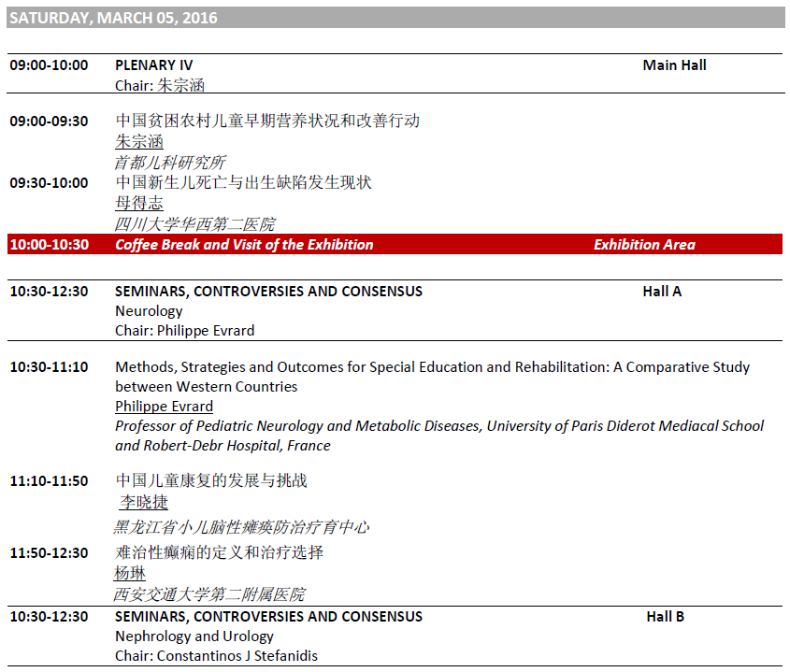This screenshot has width=790, height=672.
Task: Click affiliation '首都儿科研究所'
Action: click(170, 163)
